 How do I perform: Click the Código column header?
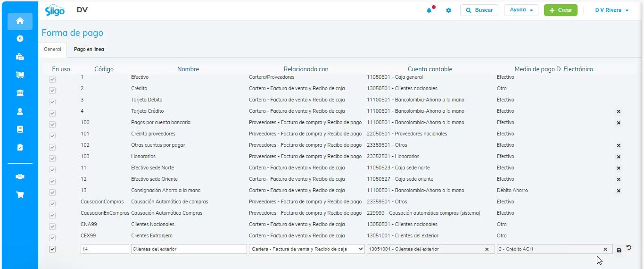pyautogui.click(x=104, y=69)
